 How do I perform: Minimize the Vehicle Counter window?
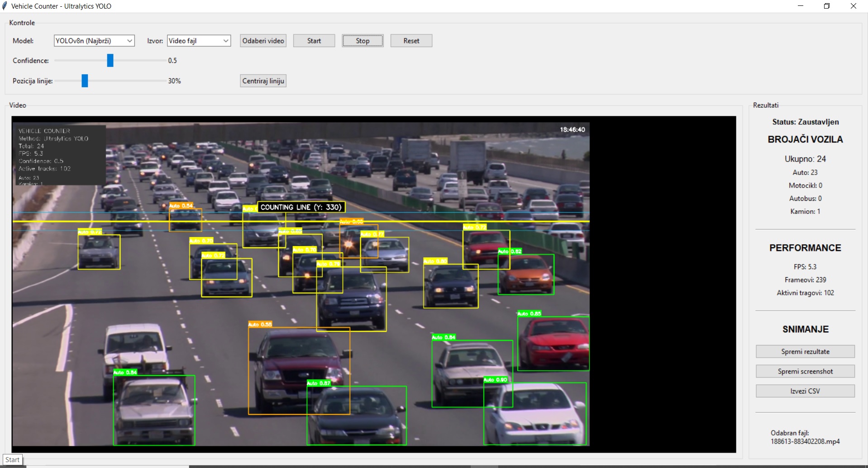(x=800, y=6)
